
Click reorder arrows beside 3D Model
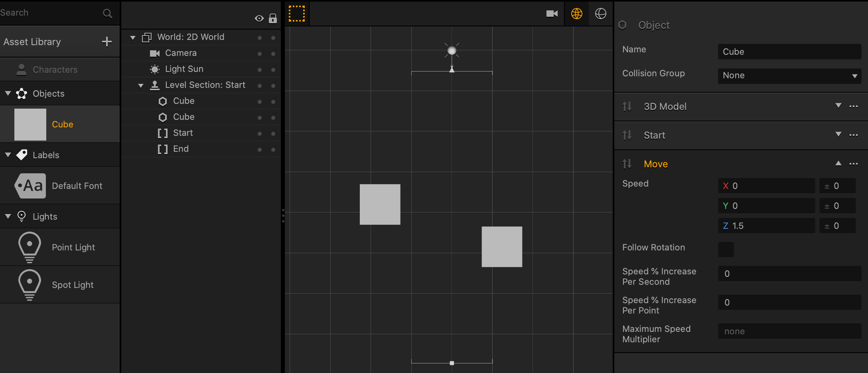point(627,107)
